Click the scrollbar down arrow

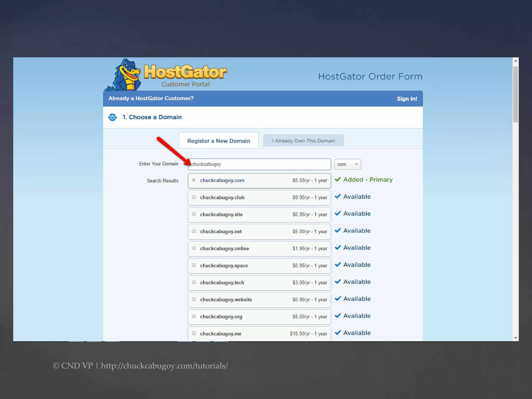tap(515, 338)
